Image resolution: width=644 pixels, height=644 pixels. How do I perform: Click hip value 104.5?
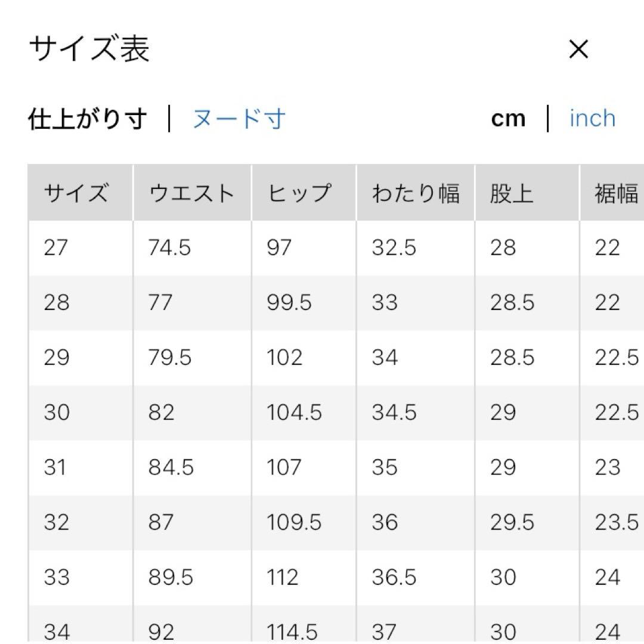tap(294, 413)
